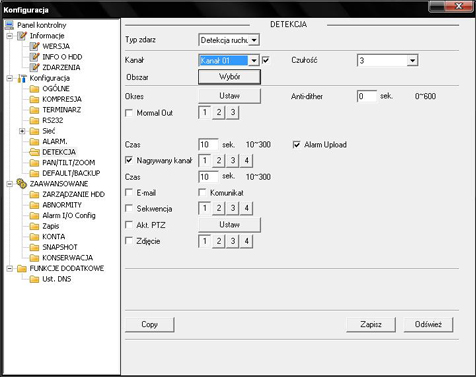Select the SNAPSHOT tree item label
The image size is (476, 377).
tap(60, 247)
